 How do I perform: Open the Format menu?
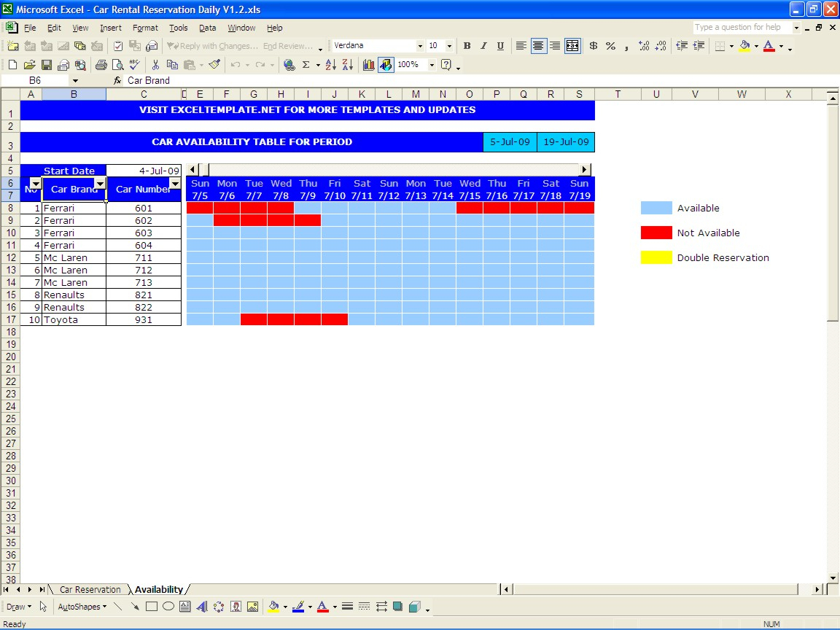(x=145, y=28)
